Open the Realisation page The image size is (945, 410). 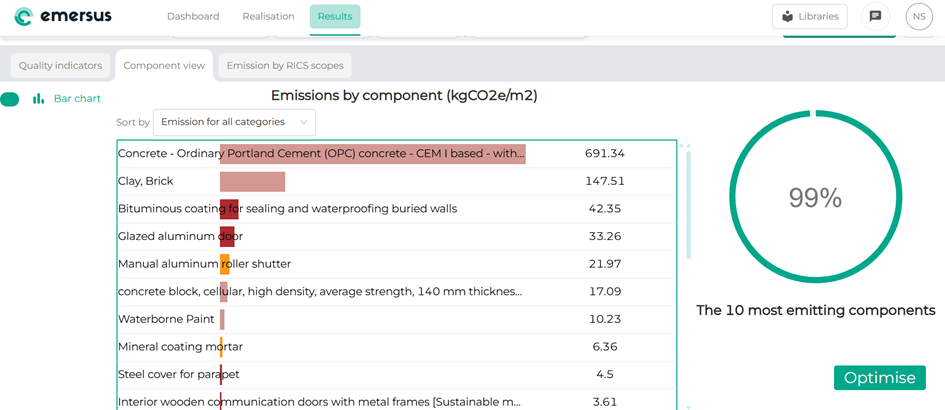(268, 16)
